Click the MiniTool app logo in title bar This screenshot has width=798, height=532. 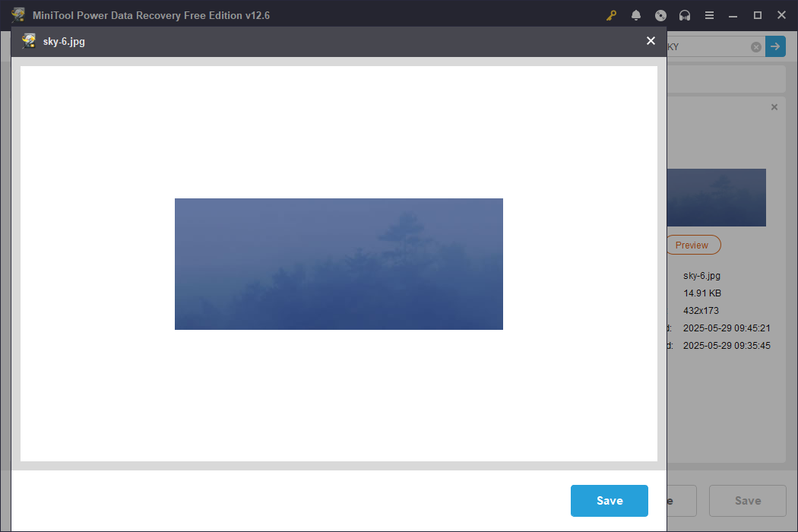18,14
